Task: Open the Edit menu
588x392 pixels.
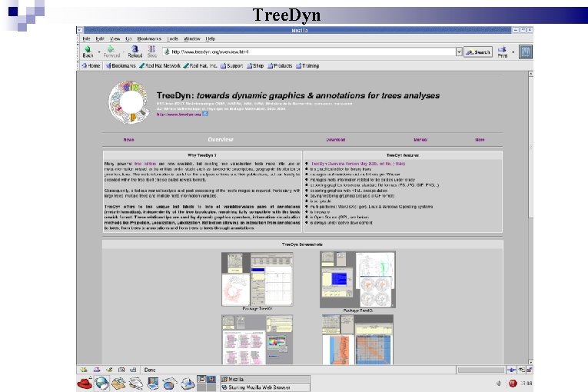Action: (x=100, y=38)
